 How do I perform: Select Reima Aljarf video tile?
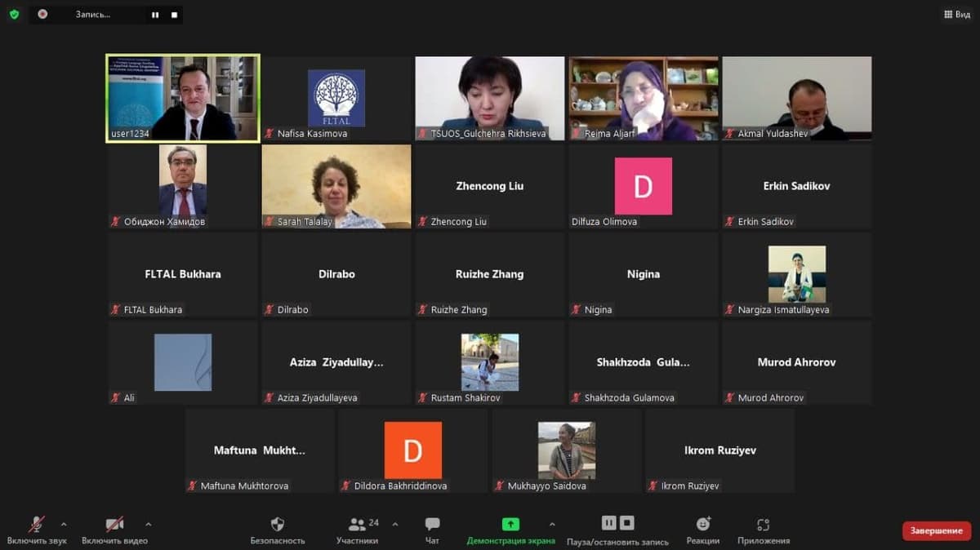tap(644, 98)
